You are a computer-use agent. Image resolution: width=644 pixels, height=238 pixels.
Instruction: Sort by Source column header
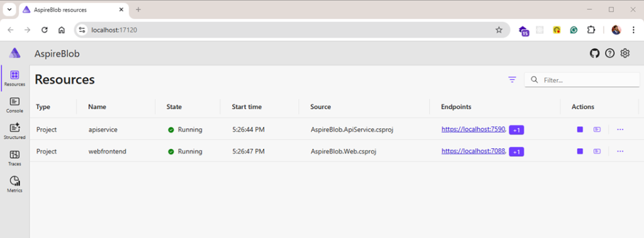321,107
